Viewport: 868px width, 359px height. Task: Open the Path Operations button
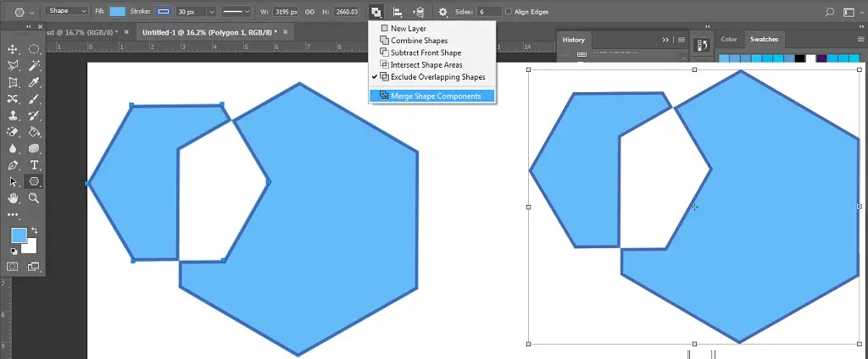[376, 12]
